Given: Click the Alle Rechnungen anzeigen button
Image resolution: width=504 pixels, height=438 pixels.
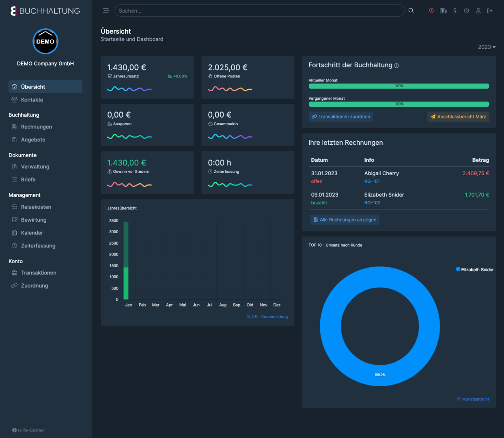Looking at the screenshot, I should [345, 219].
